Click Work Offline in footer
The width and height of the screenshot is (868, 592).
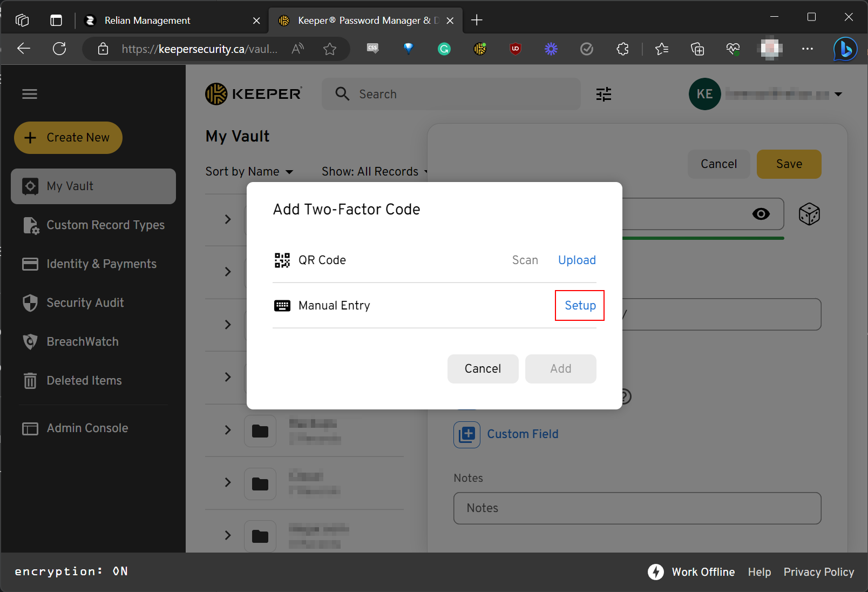pyautogui.click(x=703, y=572)
